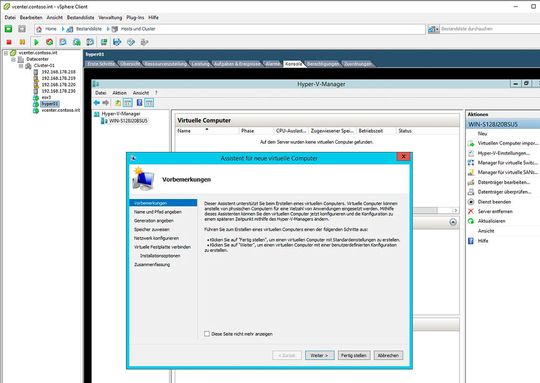This screenshot has width=540, height=383.
Task: Click the Hyper-V-Einstellungen action icon
Action: [x=471, y=153]
